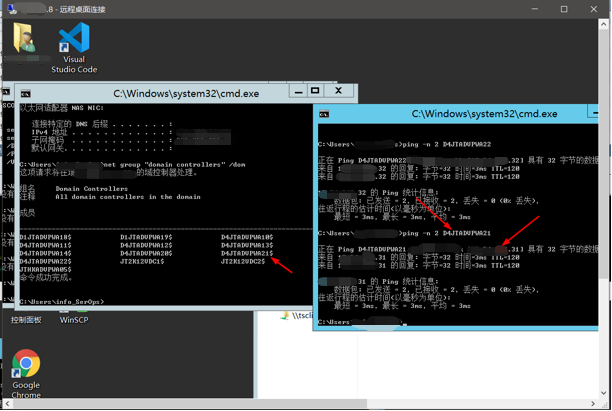The image size is (612, 411).
Task: Select the user folder icon on desktop
Action: 25,40
